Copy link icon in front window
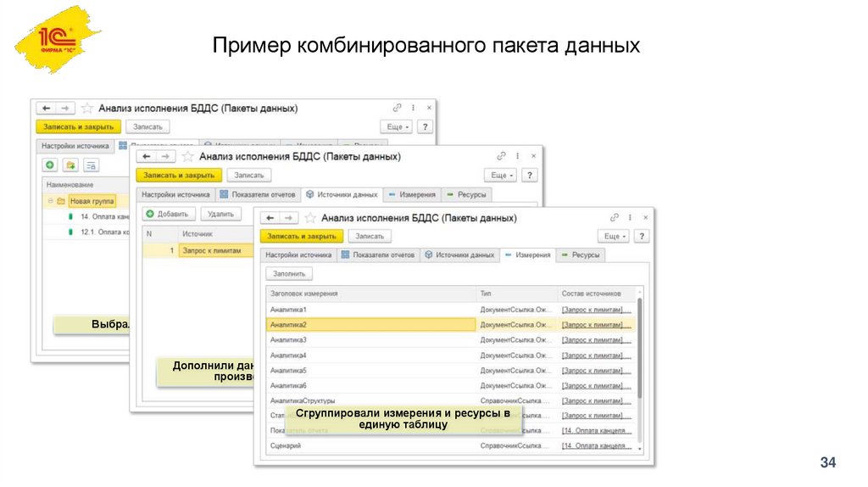The image size is (868, 487). click(614, 217)
